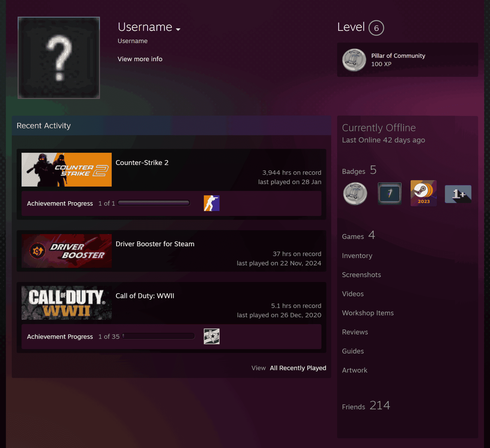The width and height of the screenshot is (490, 448).
Task: Click '3,944 hrs on record' text
Action: [292, 173]
